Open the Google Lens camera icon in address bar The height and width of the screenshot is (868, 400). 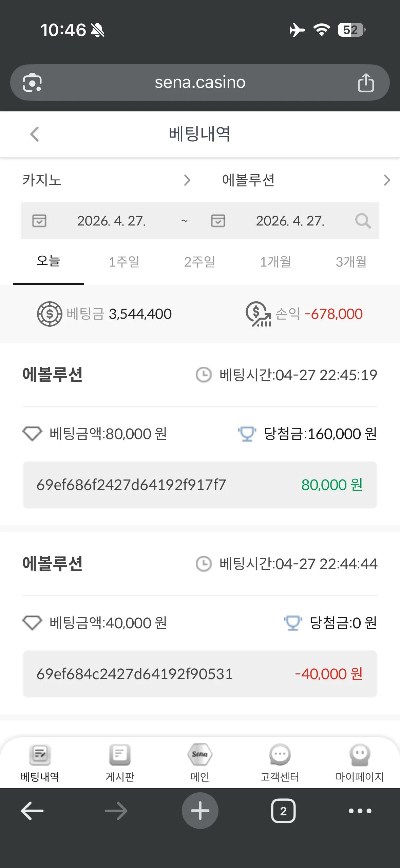pyautogui.click(x=32, y=83)
